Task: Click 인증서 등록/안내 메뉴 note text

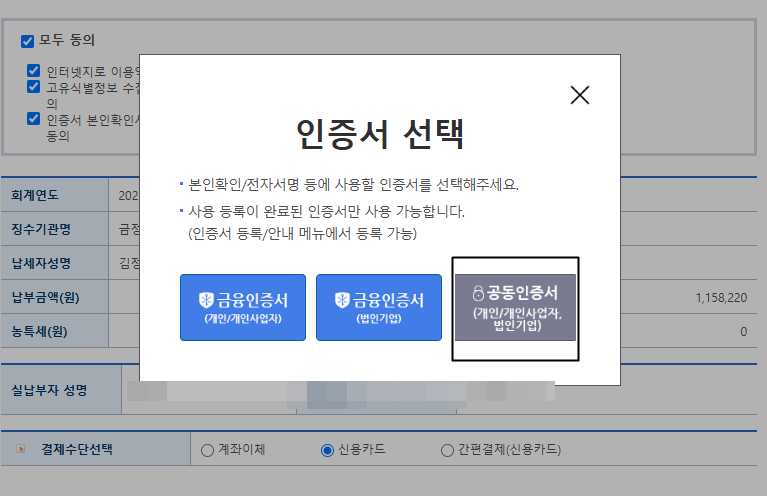Action: pyautogui.click(x=302, y=233)
